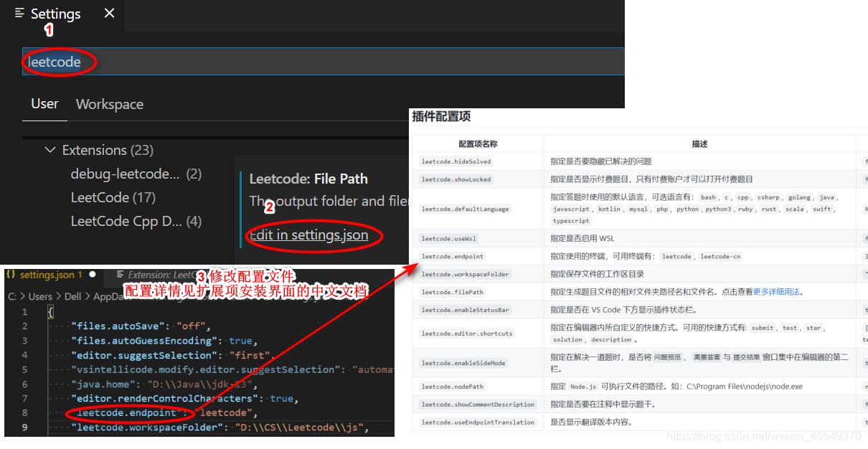Click the golang language badge
Image resolution: width=868 pixels, height=449 pixels.
tap(799, 197)
